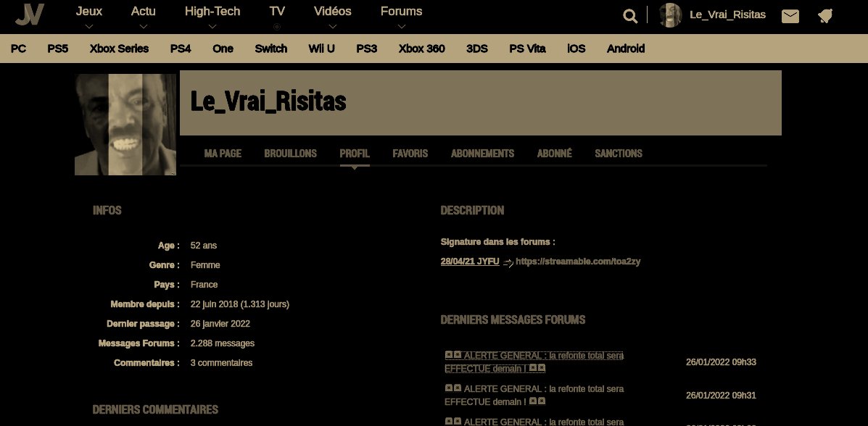Open the 09h33 ALERTE GENERAL forum message
Screen dimensions: 868x426
[534, 362]
